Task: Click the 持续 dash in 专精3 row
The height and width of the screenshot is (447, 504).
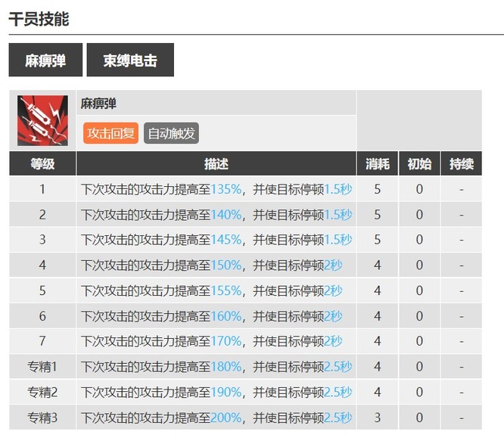Action: [x=462, y=418]
